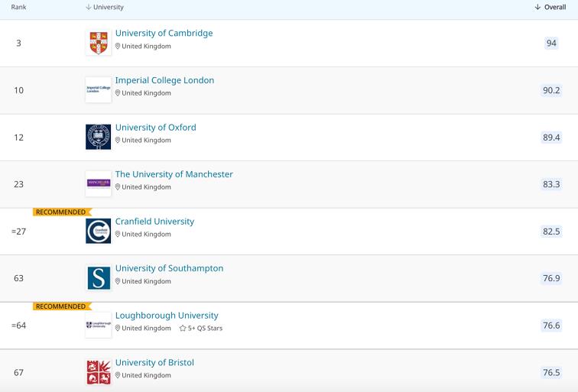Viewport: 578px width, 392px height.
Task: Click Loughborough's 5+ QS Stars badge
Action: tap(201, 329)
